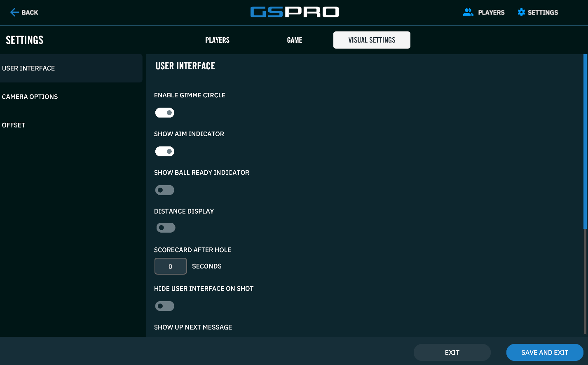This screenshot has width=588, height=365.
Task: Click the GSPro logo
Action: click(294, 12)
